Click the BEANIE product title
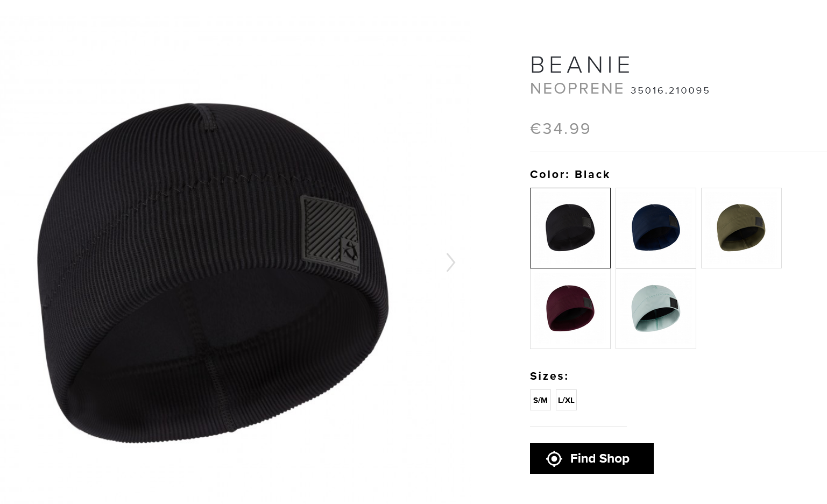 [580, 65]
